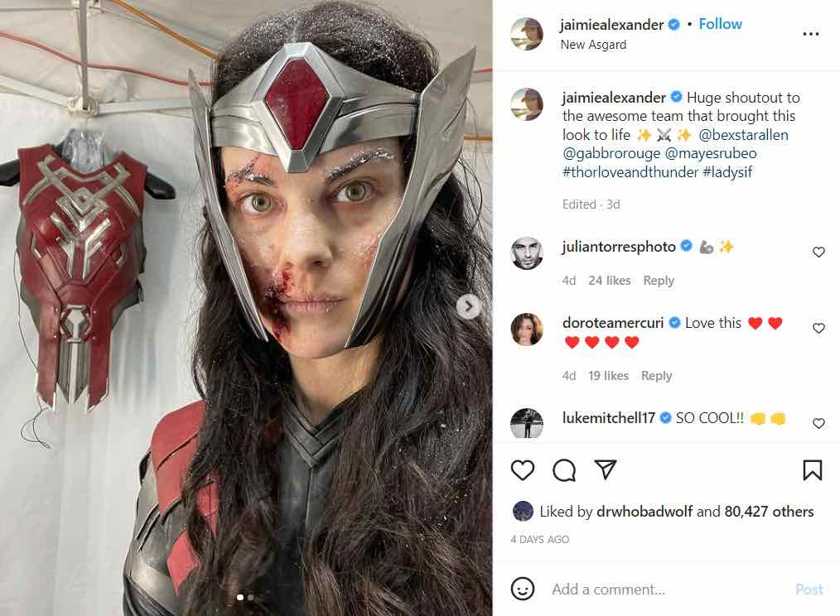Screen dimensions: 840x616
Task: Select the second carousel dot indicator
Action: [x=251, y=597]
